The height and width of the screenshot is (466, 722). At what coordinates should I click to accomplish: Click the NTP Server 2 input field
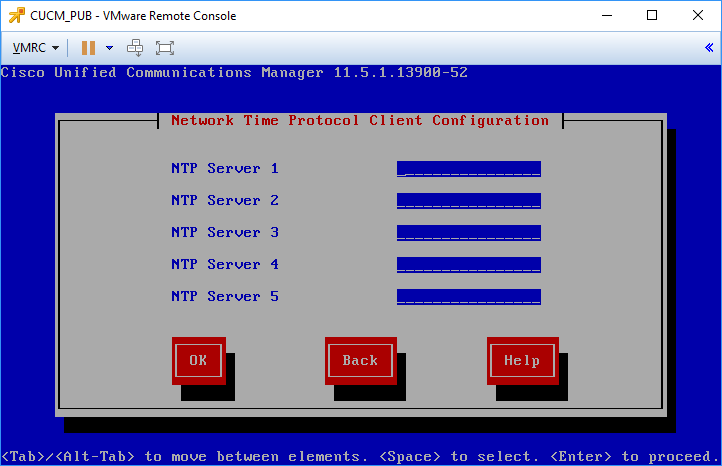469,201
